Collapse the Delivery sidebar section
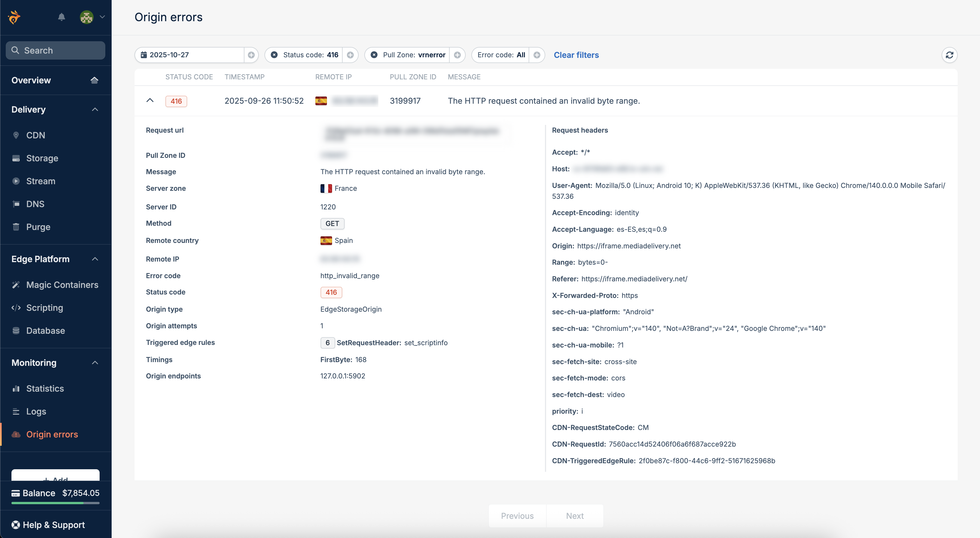 95,110
